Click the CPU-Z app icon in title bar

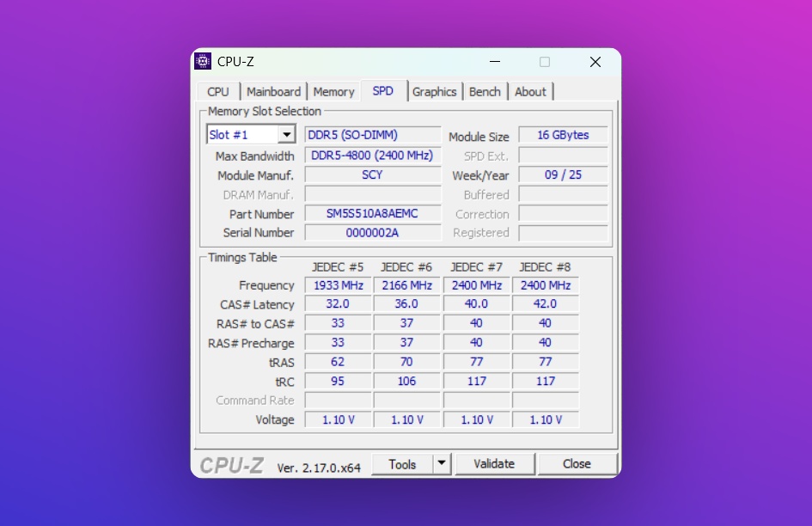(x=203, y=61)
